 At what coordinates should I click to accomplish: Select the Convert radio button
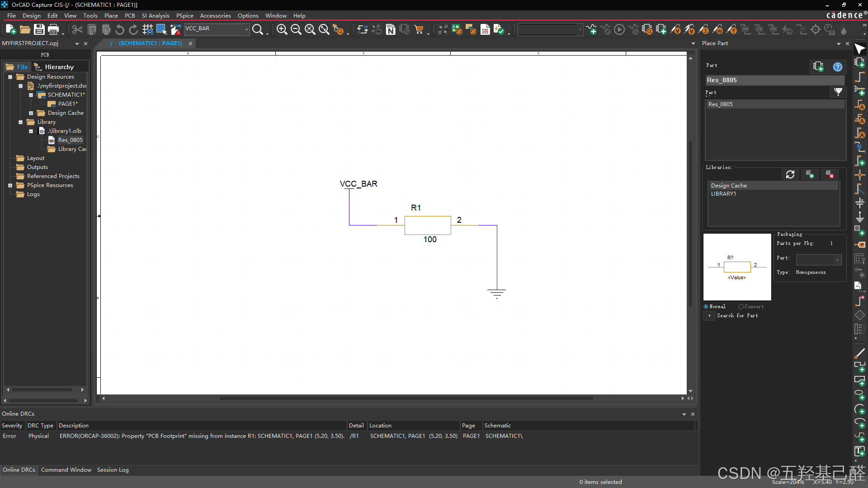click(x=741, y=307)
